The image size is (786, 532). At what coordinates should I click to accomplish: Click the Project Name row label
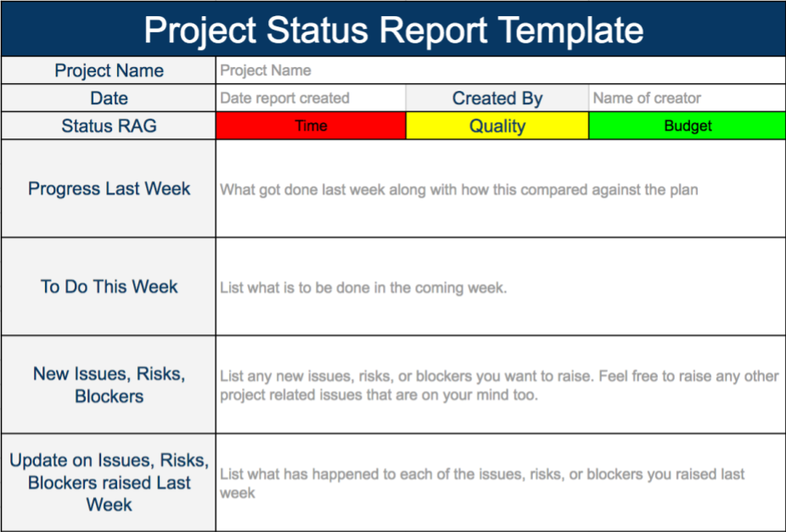pos(109,70)
